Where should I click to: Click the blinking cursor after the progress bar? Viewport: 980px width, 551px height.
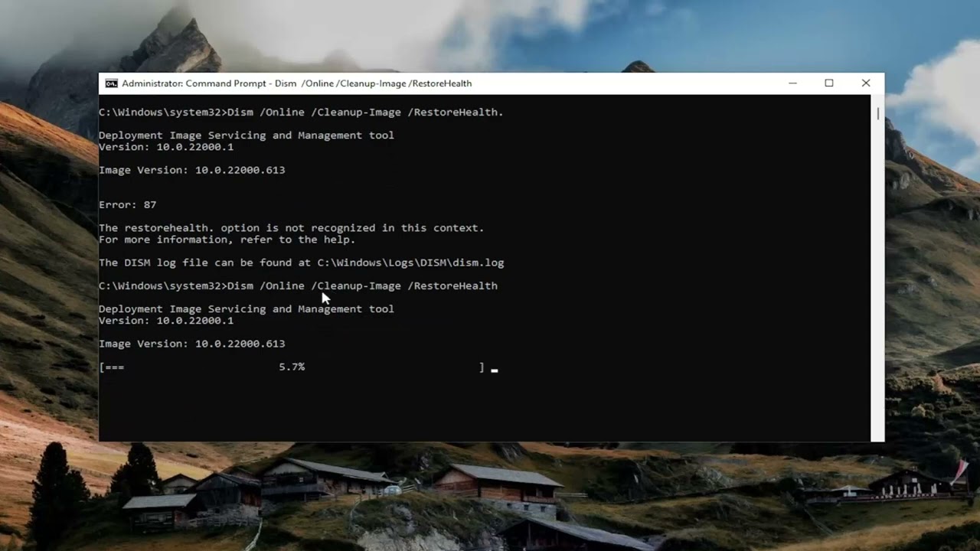(495, 370)
